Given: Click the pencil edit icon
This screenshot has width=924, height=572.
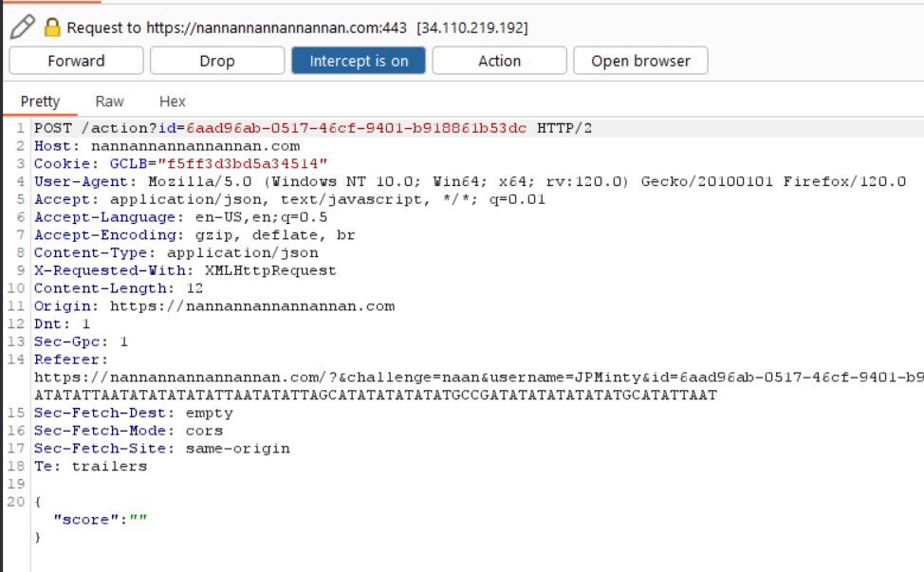Looking at the screenshot, I should click(23, 27).
